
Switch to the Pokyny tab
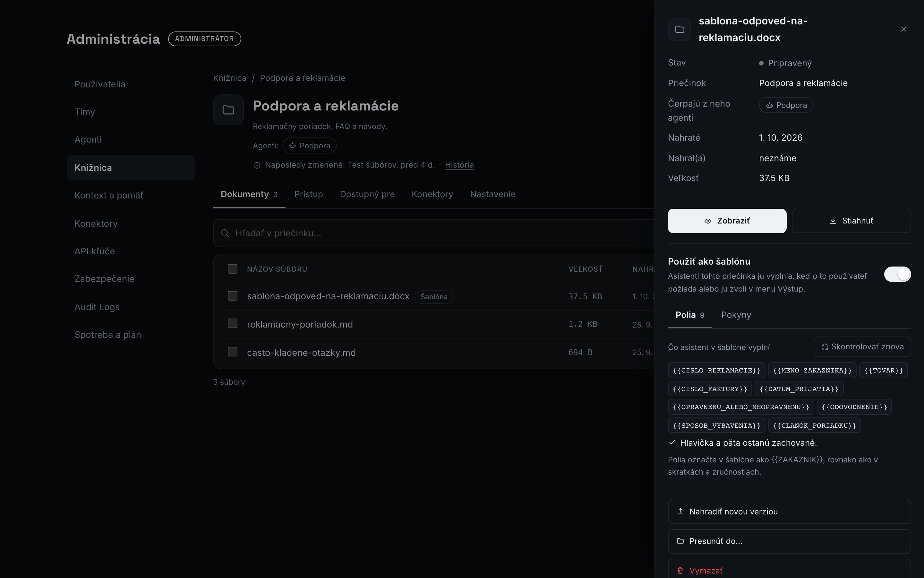736,315
